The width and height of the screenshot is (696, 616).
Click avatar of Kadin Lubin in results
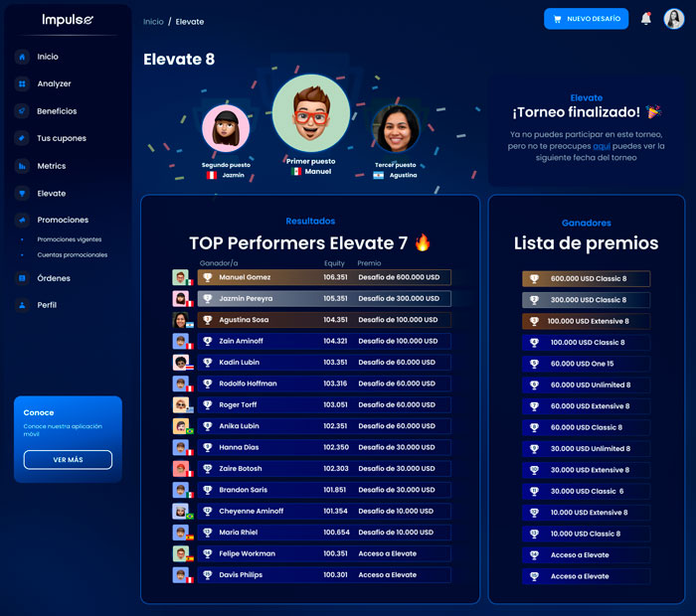pyautogui.click(x=181, y=363)
